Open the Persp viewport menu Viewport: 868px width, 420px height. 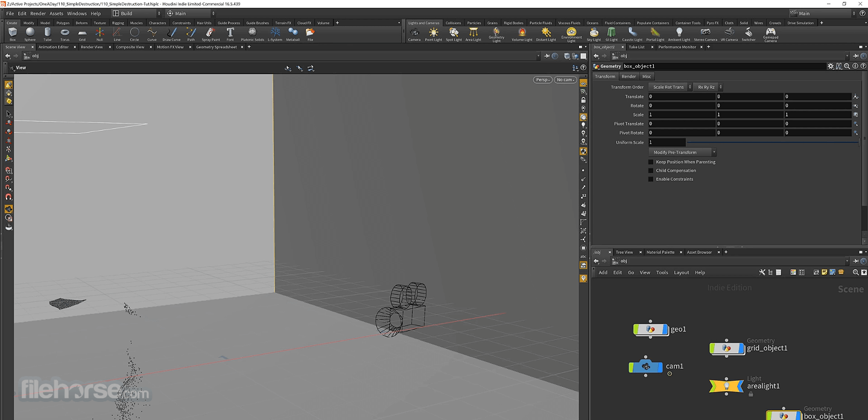tap(542, 80)
